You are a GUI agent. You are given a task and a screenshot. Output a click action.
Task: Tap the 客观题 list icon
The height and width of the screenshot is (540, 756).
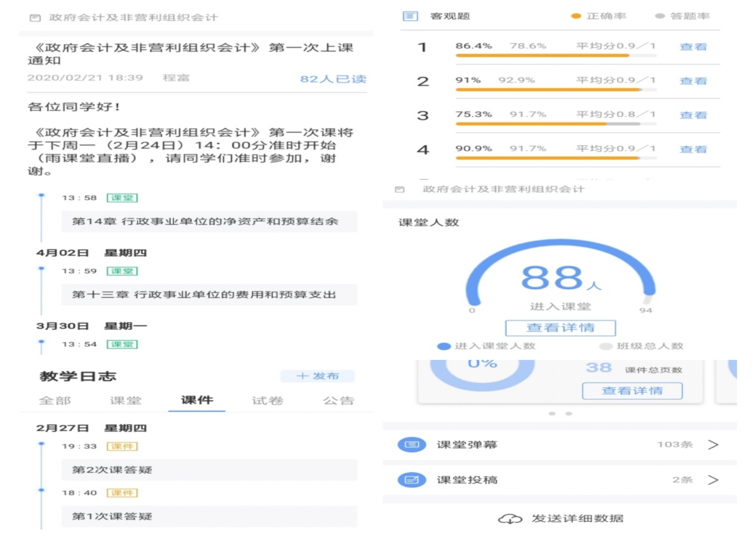[x=410, y=16]
